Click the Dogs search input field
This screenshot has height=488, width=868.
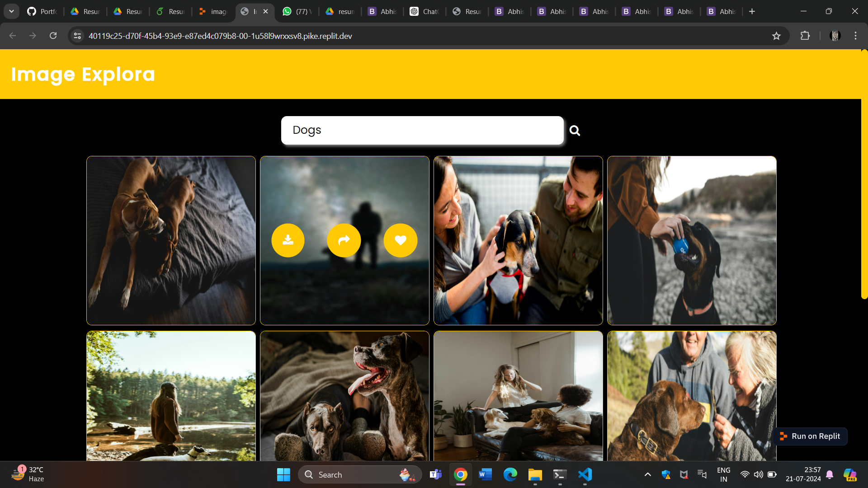[x=422, y=131]
